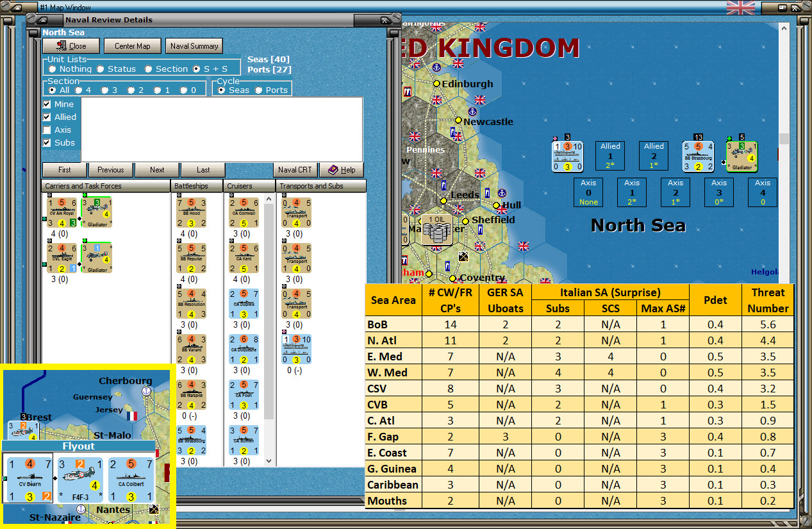The width and height of the screenshot is (812, 529).
Task: Click the BB Strasbourg counter on the map
Action: (x=698, y=156)
